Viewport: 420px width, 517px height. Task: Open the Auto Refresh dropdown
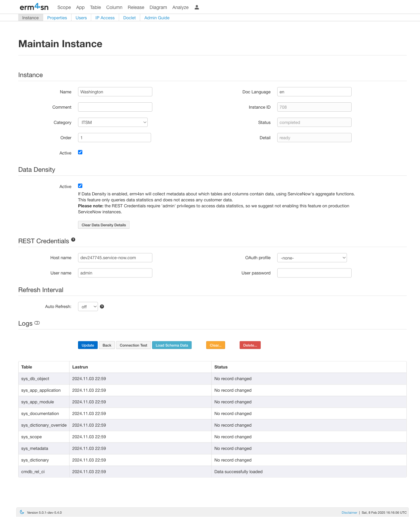(x=88, y=307)
